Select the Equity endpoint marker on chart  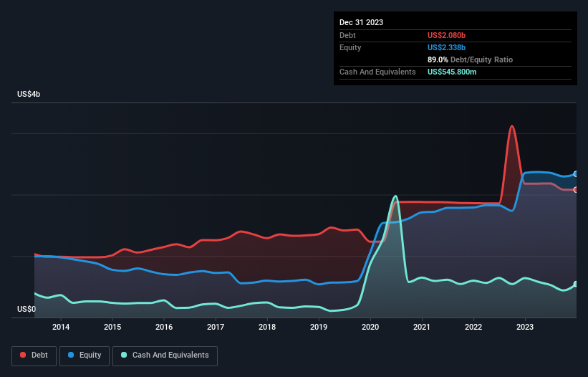(x=576, y=174)
